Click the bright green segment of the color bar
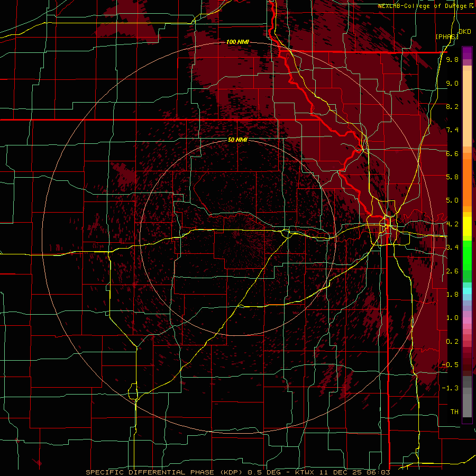 point(467,255)
